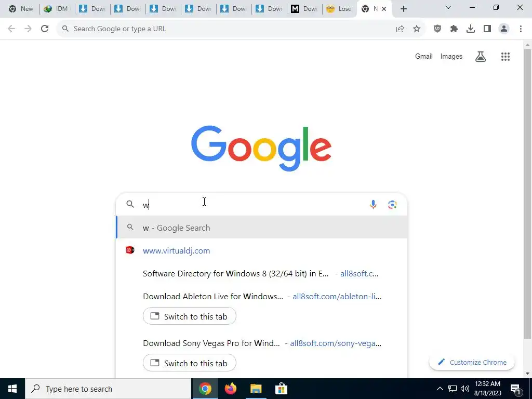
Task: Select Download Sony Vegas Pro suggestion
Action: 262,343
